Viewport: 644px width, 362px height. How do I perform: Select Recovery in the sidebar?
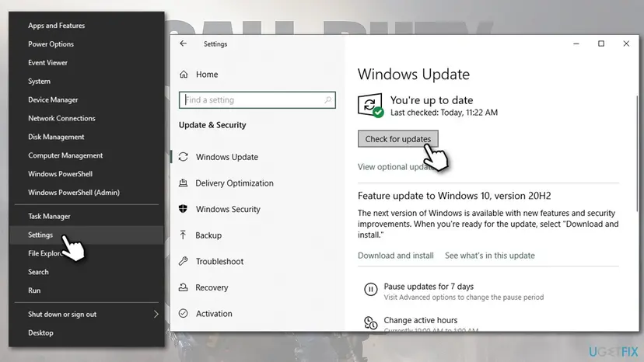click(212, 287)
